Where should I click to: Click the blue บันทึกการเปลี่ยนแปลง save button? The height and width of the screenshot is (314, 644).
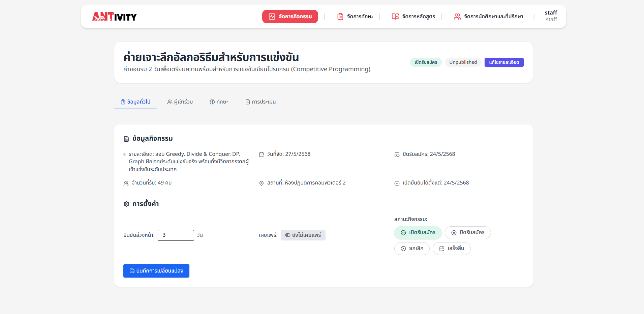(x=156, y=271)
